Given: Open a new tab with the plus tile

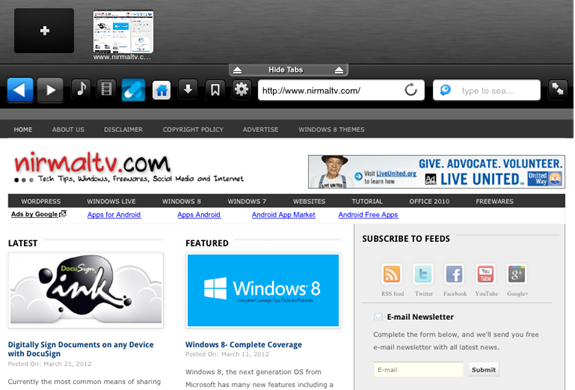Looking at the screenshot, I should tap(44, 30).
